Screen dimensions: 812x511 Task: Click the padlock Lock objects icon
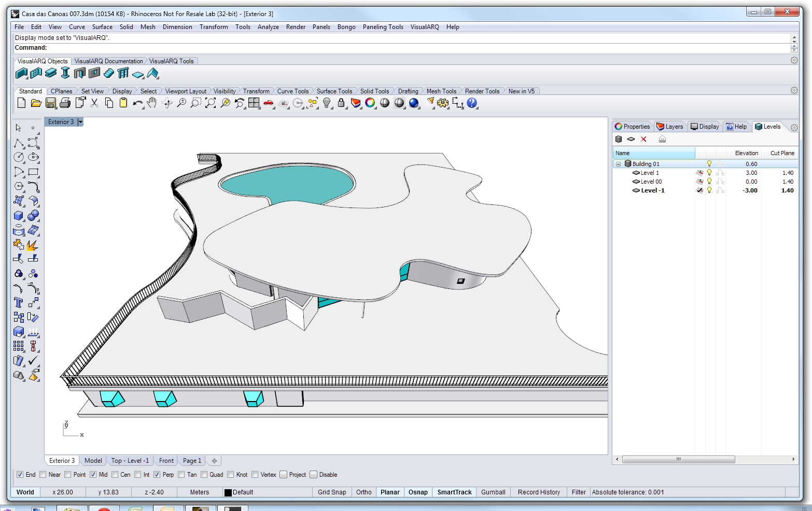[341, 103]
